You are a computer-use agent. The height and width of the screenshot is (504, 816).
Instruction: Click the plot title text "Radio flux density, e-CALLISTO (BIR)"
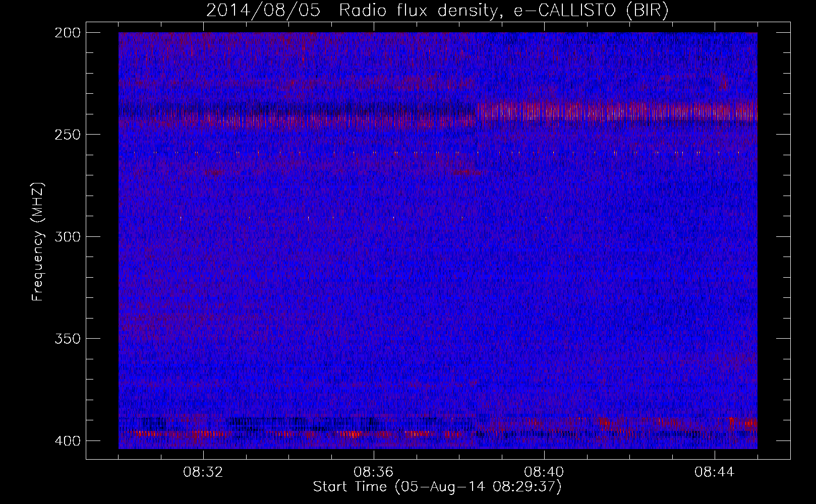503,11
